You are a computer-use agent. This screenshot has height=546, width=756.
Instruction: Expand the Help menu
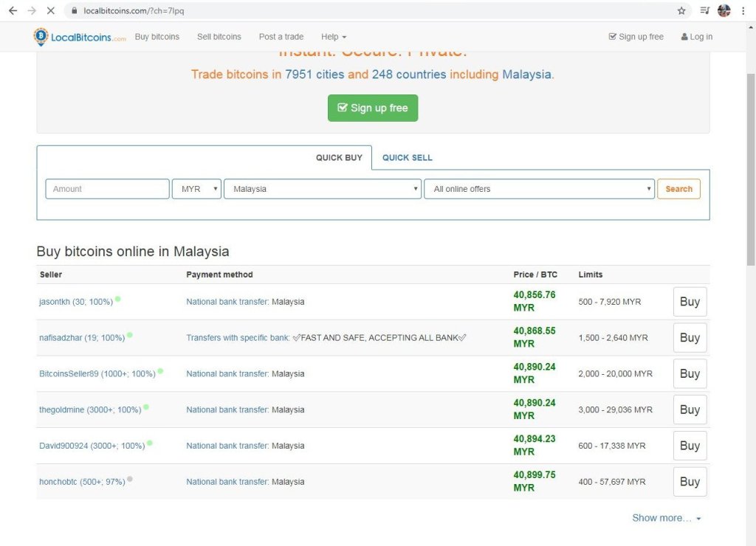coord(333,37)
